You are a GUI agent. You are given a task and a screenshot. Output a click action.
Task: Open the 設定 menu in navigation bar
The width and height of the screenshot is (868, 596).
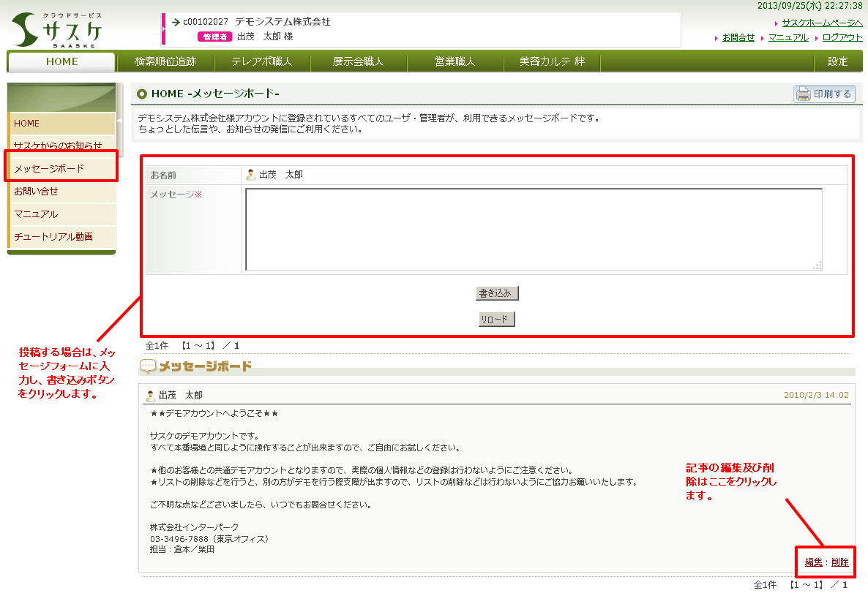(x=838, y=61)
